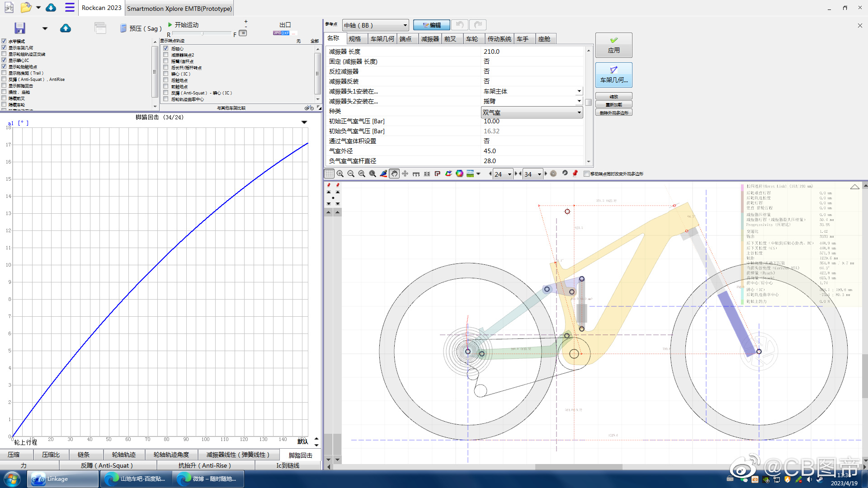Click the Smartmotion Xplore EMTB(Prototype) document tab
This screenshot has height=488, width=868.
[179, 8]
